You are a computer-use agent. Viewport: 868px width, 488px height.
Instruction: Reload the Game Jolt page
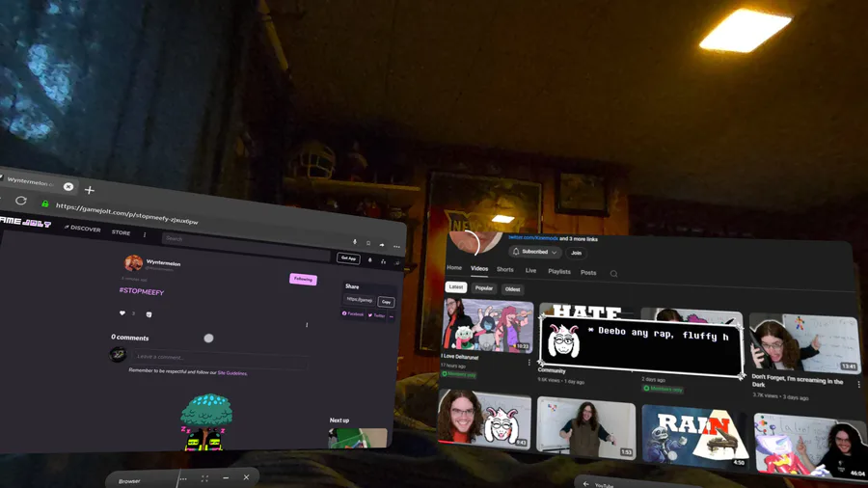pyautogui.click(x=21, y=201)
